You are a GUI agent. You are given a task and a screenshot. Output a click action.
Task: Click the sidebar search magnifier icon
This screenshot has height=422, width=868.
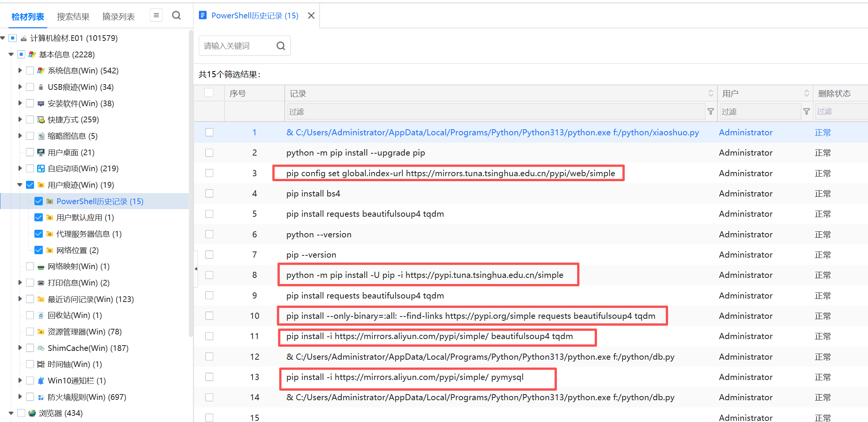176,16
